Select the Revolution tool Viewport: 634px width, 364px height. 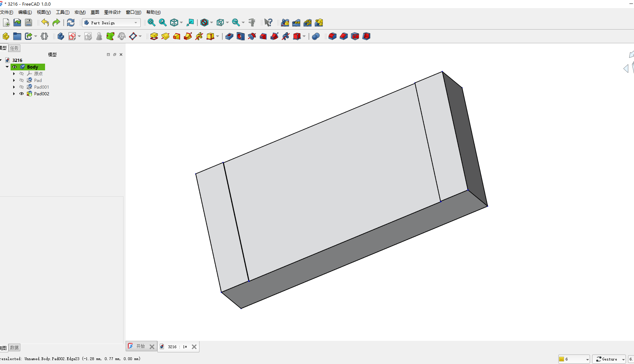pyautogui.click(x=165, y=36)
